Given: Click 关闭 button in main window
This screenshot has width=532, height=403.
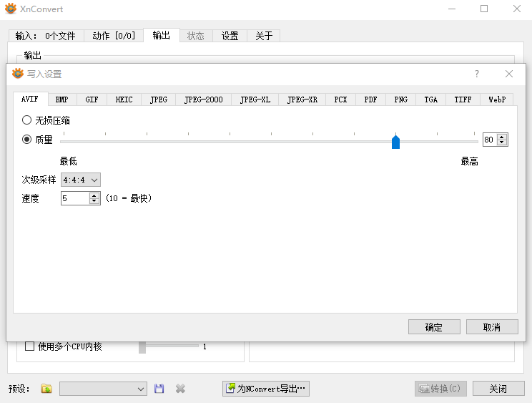Looking at the screenshot, I should pos(498,389).
